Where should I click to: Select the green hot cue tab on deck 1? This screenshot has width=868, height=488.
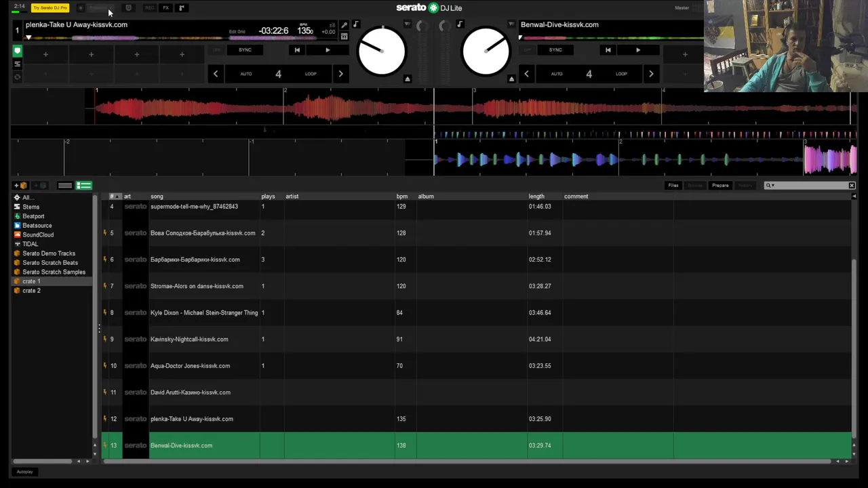(x=17, y=51)
